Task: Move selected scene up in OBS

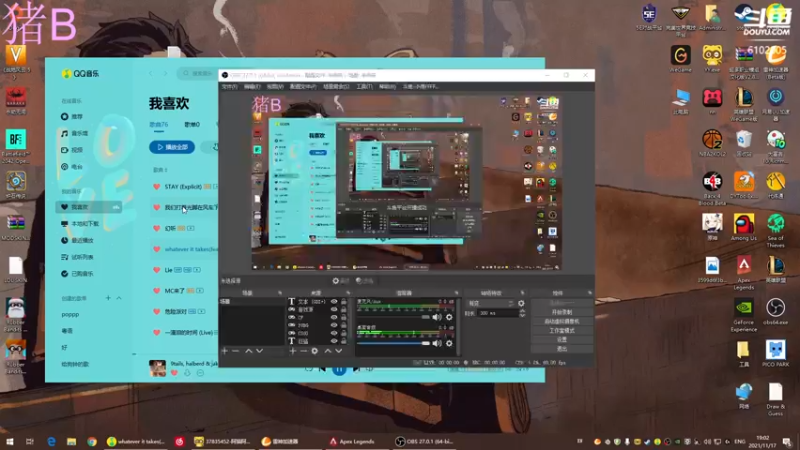Action: point(248,351)
